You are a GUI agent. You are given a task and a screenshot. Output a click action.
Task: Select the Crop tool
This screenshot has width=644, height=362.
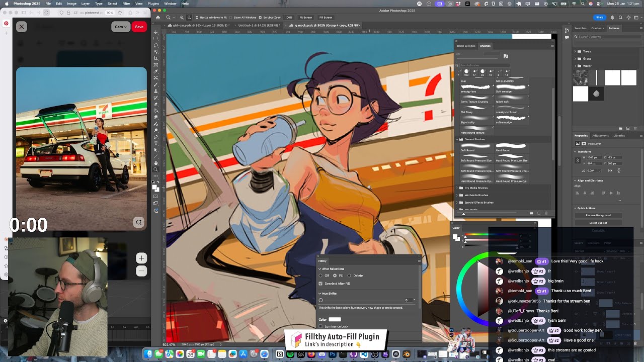point(155,58)
